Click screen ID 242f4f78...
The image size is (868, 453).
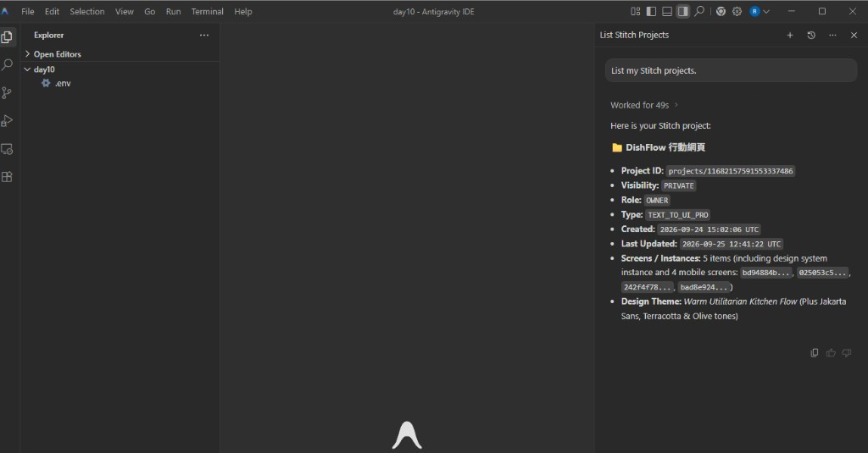(647, 287)
